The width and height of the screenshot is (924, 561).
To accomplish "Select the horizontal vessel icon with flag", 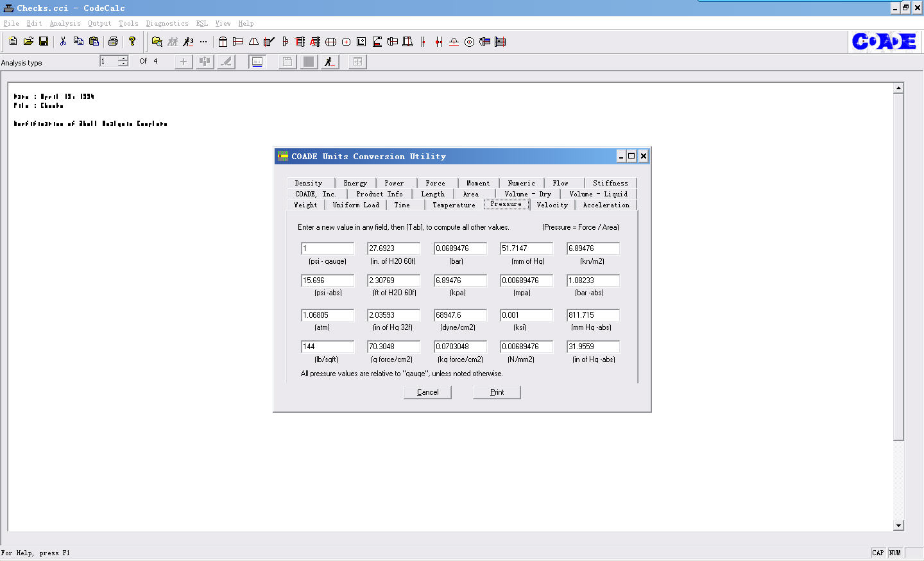I will (x=238, y=42).
